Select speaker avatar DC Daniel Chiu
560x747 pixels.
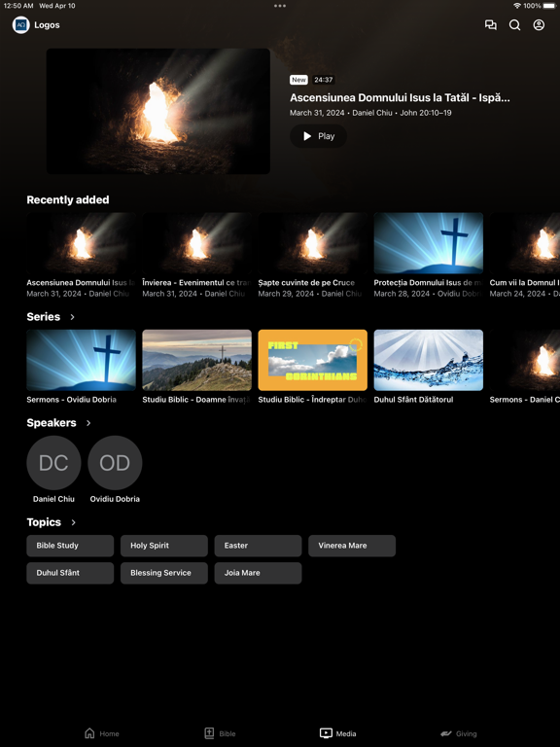click(x=53, y=463)
